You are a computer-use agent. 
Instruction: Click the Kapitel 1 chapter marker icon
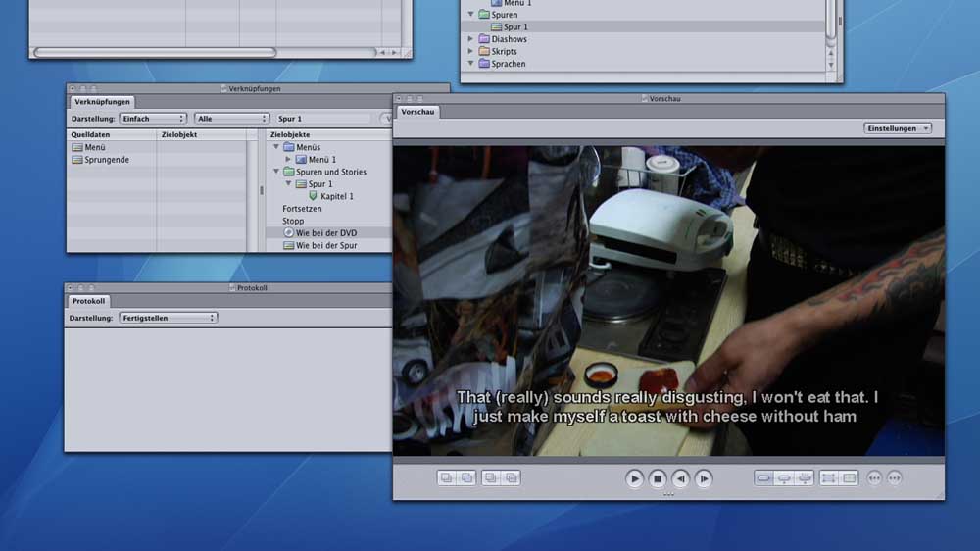click(313, 196)
